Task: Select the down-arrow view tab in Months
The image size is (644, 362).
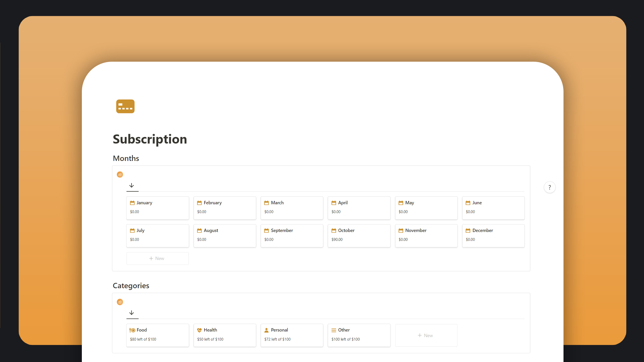Action: click(132, 185)
